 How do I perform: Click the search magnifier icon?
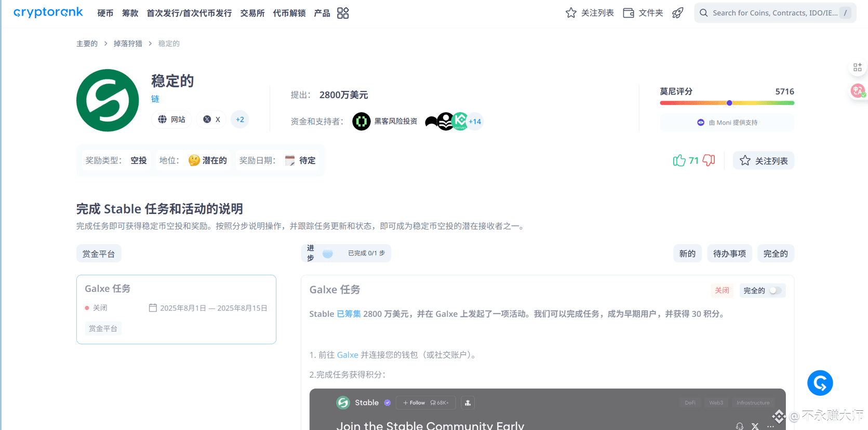click(x=704, y=13)
